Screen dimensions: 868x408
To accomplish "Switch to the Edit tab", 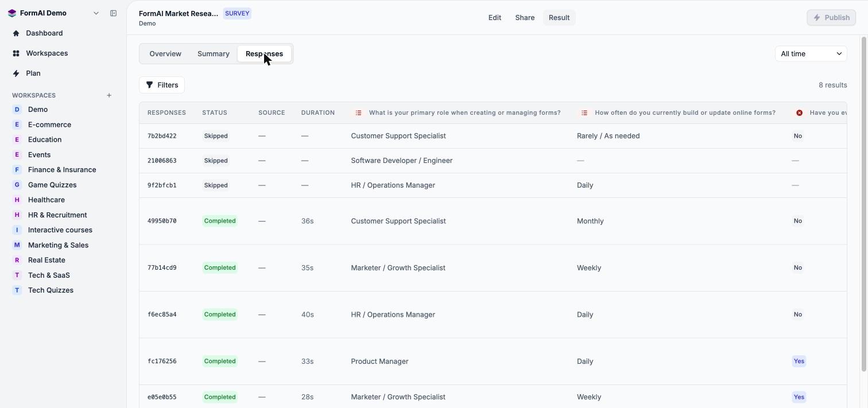I will 495,18.
